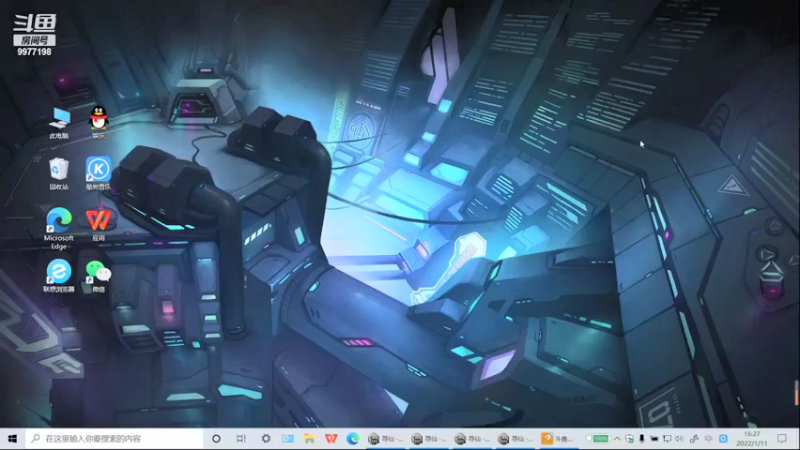The height and width of the screenshot is (450, 800).
Task: Select the Microsoft Edge desktop shortcut
Action: pos(59,228)
